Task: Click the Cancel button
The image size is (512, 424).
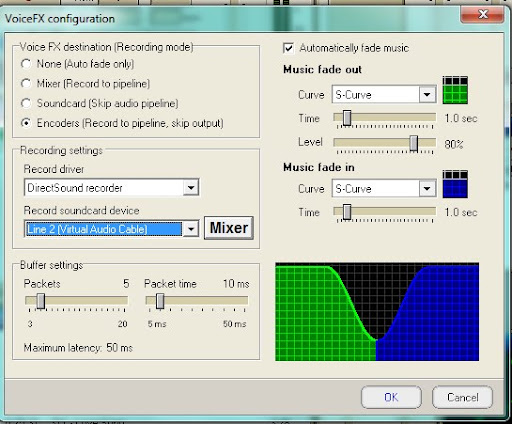Action: point(462,397)
